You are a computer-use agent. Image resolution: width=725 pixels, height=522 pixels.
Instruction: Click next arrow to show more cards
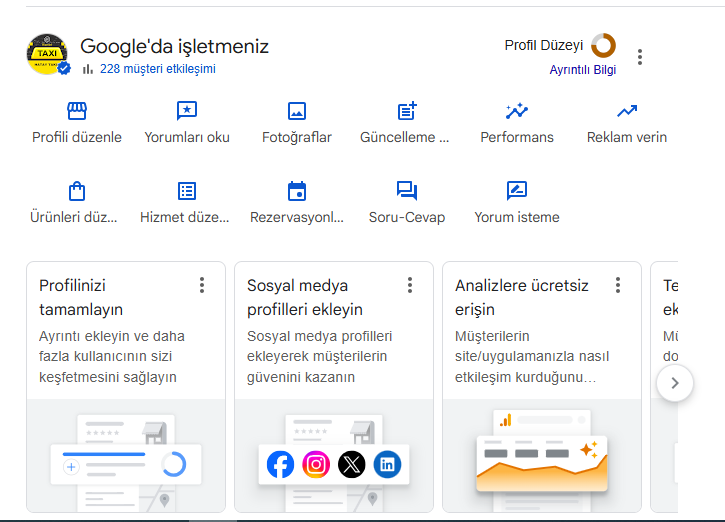point(675,383)
